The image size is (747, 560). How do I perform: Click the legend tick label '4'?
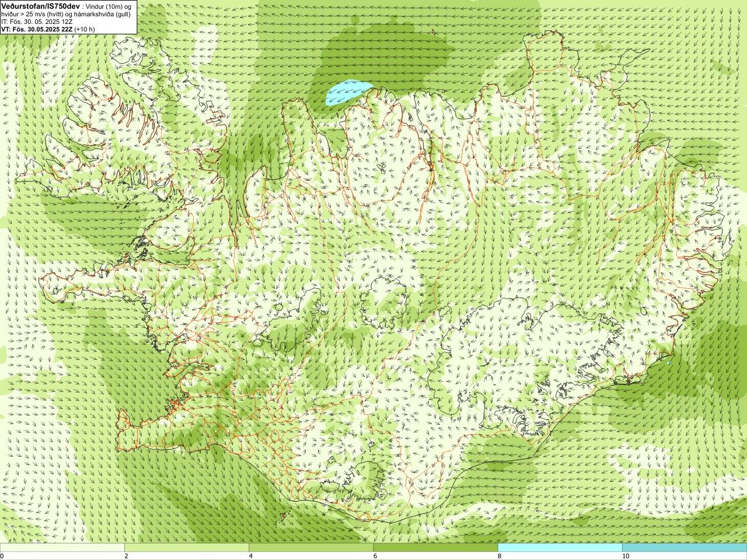pos(250,556)
